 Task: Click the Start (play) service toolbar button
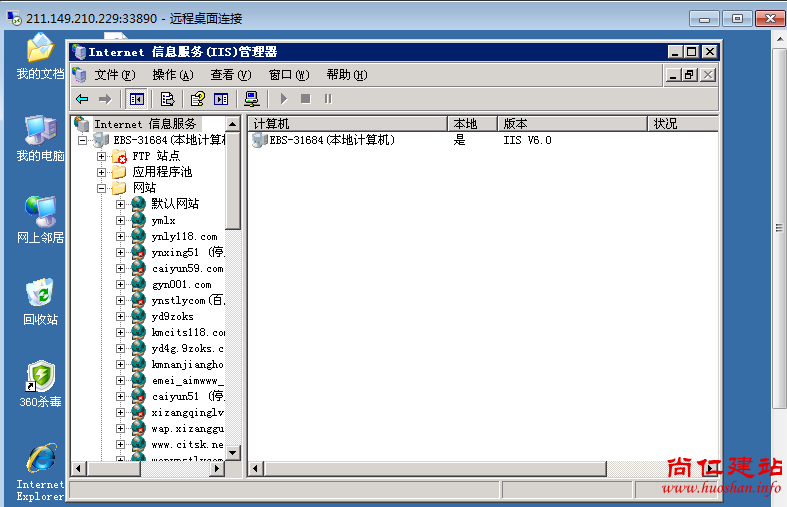(x=284, y=98)
